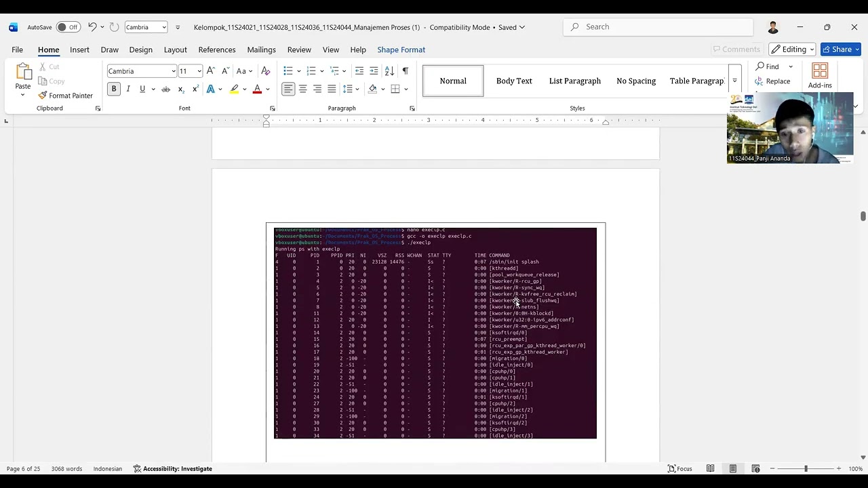Image resolution: width=868 pixels, height=488 pixels.
Task: Switch to Focus mode
Action: (x=679, y=468)
